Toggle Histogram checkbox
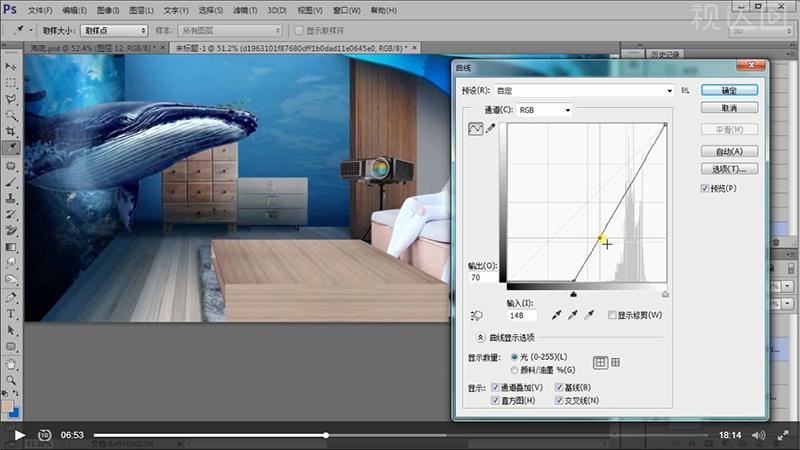800x450 pixels. (495, 401)
